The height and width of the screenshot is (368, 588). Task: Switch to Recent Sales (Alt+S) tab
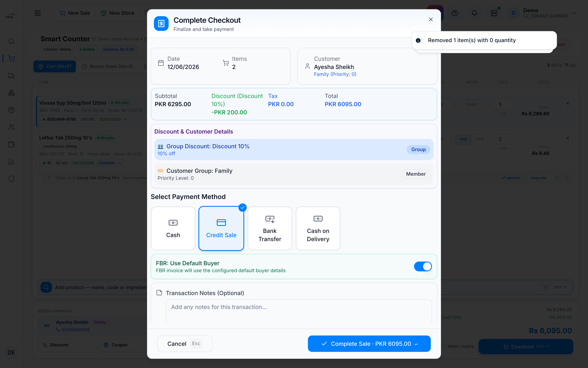tap(108, 67)
